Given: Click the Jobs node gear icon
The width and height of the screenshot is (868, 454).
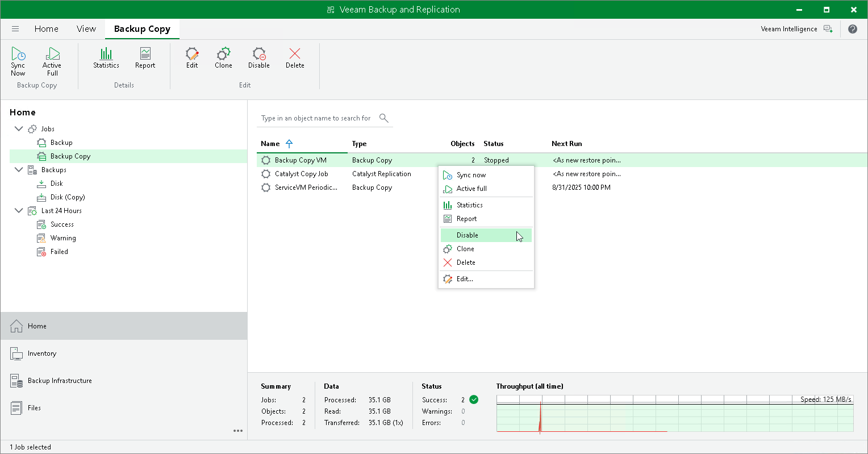Looking at the screenshot, I should click(x=32, y=129).
